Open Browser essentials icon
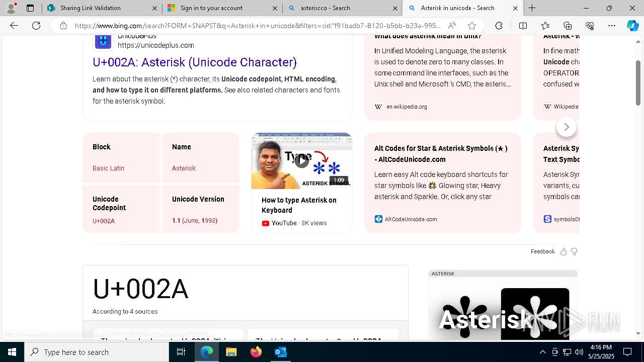This screenshot has width=644, height=362. coord(590,26)
